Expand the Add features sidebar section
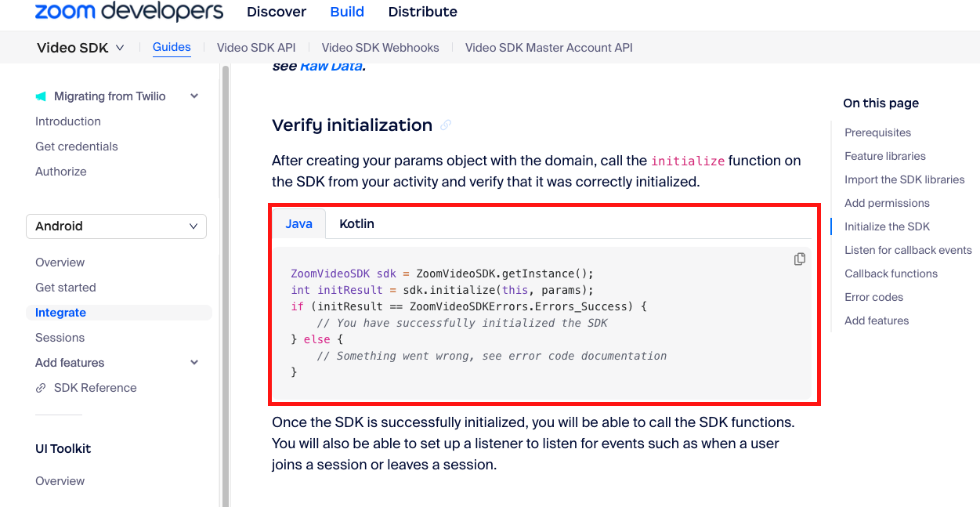Screen dimensions: 980x507 pos(194,363)
